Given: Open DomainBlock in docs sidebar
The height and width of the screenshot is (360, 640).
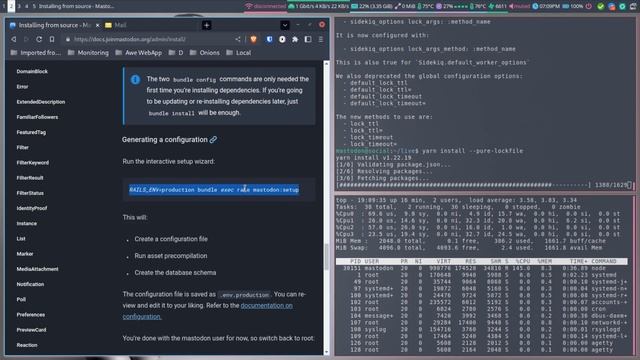Looking at the screenshot, I should 32,71.
